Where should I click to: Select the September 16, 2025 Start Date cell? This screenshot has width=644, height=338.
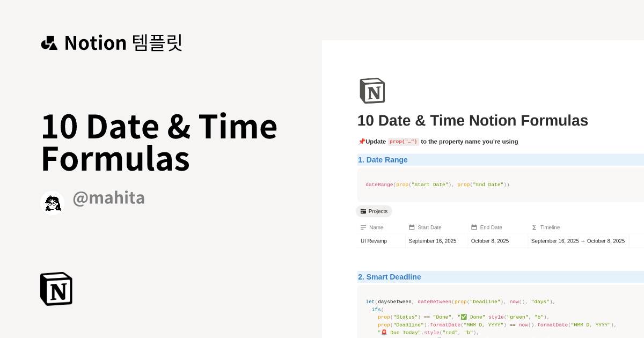(433, 240)
